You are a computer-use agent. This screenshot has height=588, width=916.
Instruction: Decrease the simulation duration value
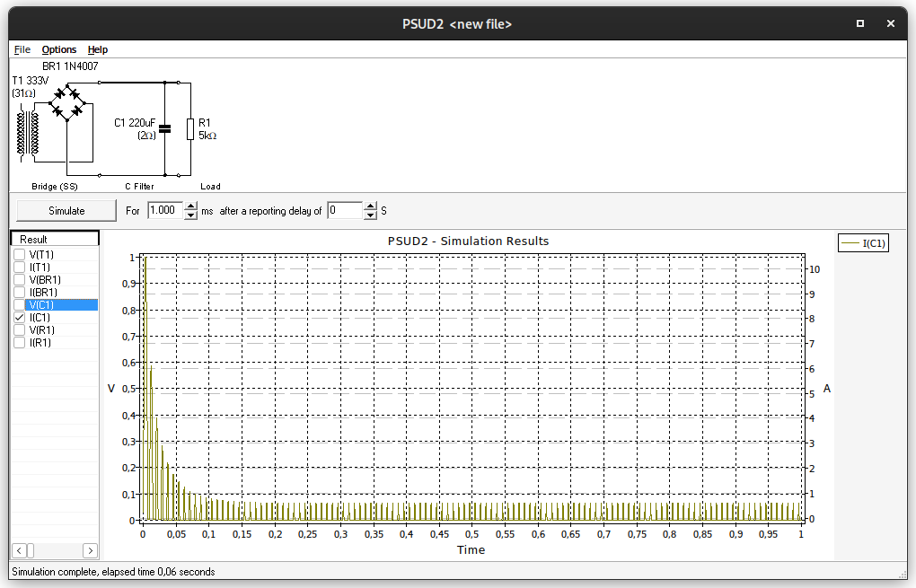click(x=191, y=215)
